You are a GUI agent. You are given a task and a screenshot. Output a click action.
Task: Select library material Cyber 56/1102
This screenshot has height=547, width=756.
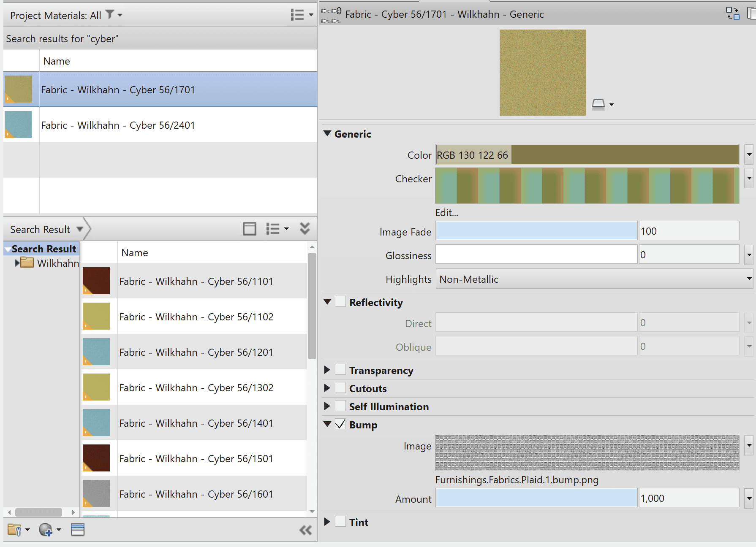[x=194, y=317]
